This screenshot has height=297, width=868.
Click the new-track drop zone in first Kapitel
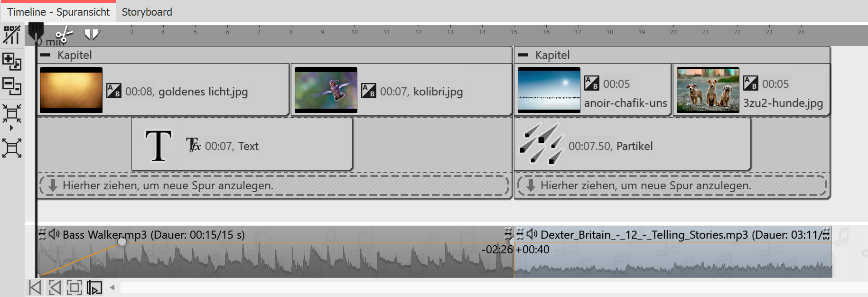click(274, 186)
